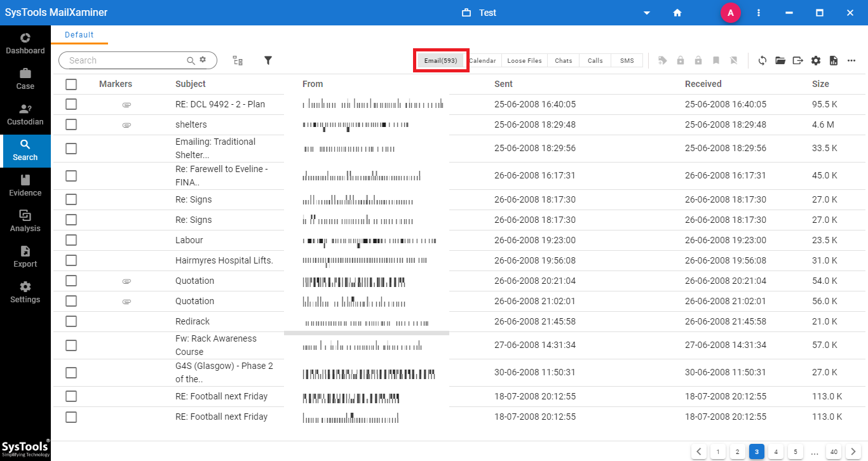This screenshot has width=868, height=461.
Task: Expand the Test case dropdown arrow
Action: (647, 13)
